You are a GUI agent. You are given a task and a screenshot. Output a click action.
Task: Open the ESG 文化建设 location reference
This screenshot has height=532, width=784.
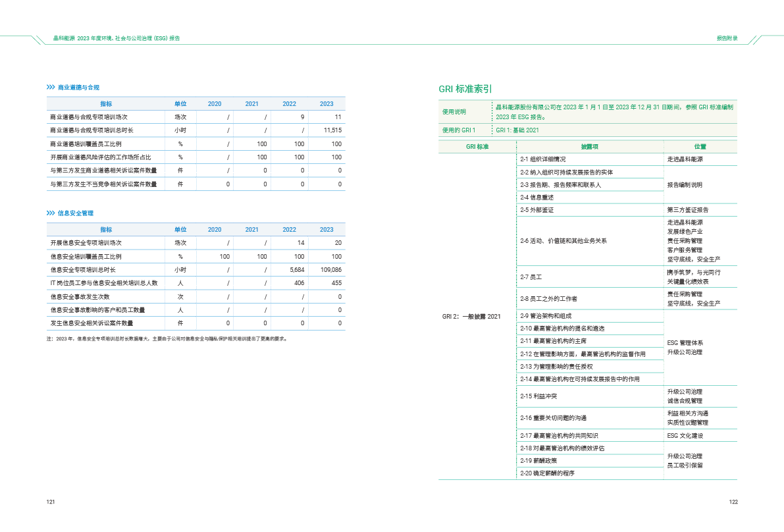click(685, 436)
